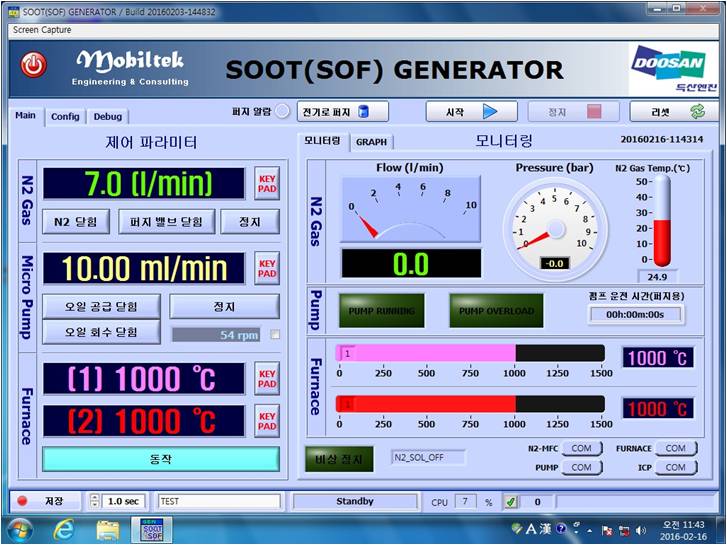Screen dimensions: 727x545
Task: Click the N2_SOL_OFF status field
Action: click(428, 457)
